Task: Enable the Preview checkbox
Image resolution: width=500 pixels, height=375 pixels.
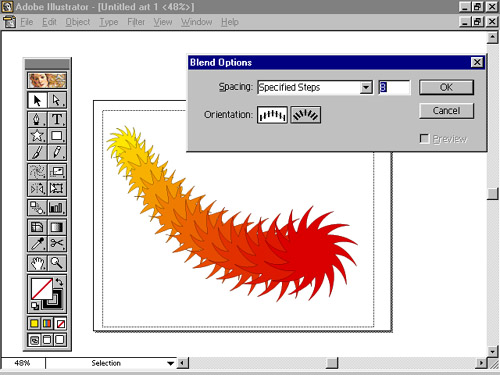Action: [x=424, y=138]
